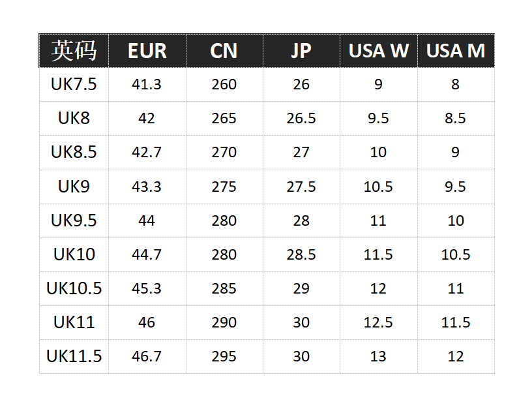Select JP value 27.5 cell
532x411 pixels.
[301, 187]
